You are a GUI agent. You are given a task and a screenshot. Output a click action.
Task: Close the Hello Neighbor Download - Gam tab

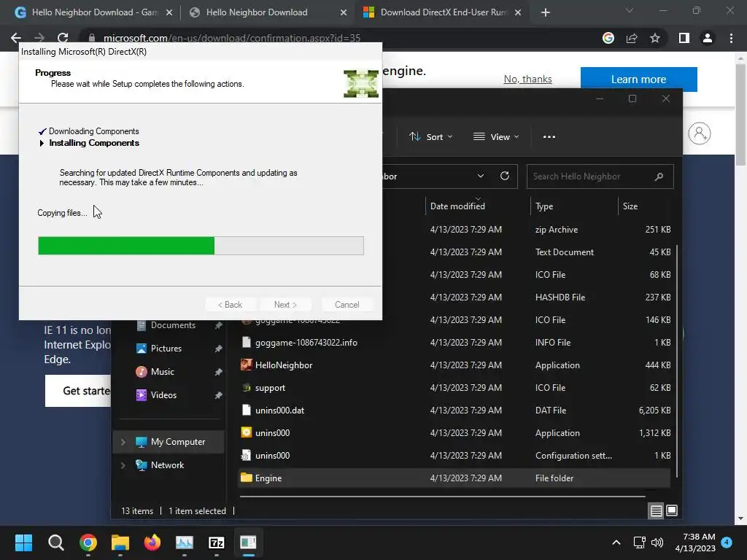[x=169, y=12]
